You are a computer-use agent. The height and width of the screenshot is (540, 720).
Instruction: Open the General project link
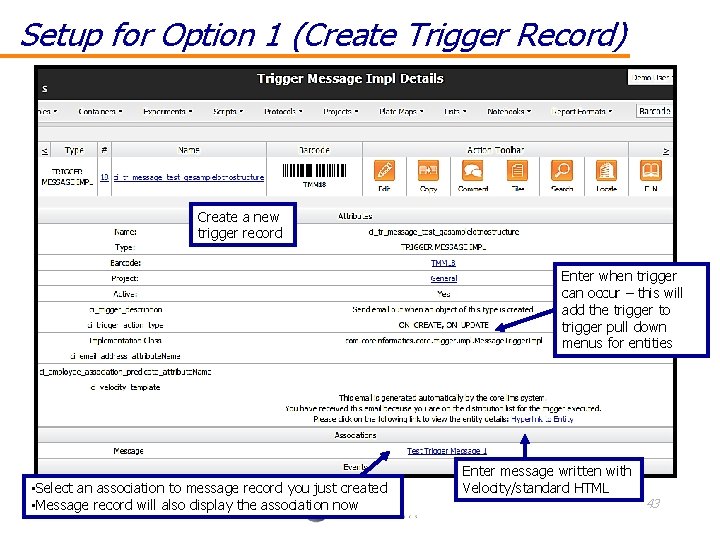pyautogui.click(x=444, y=278)
